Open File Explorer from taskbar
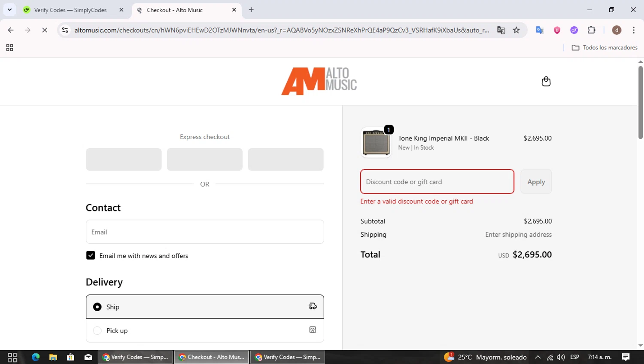 click(53, 357)
